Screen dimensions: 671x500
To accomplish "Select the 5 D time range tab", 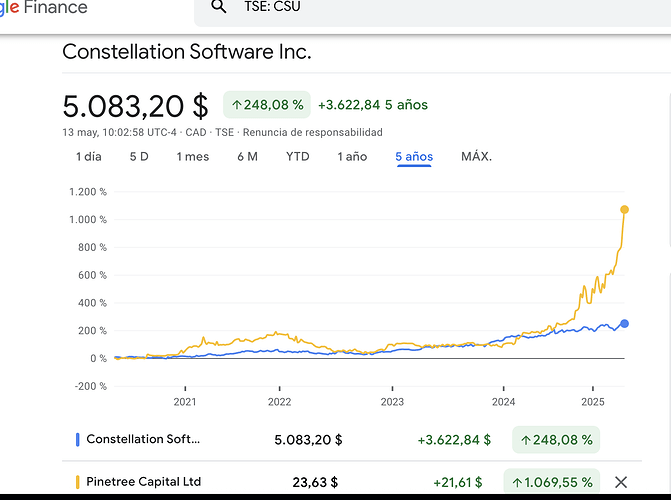I will 139,157.
